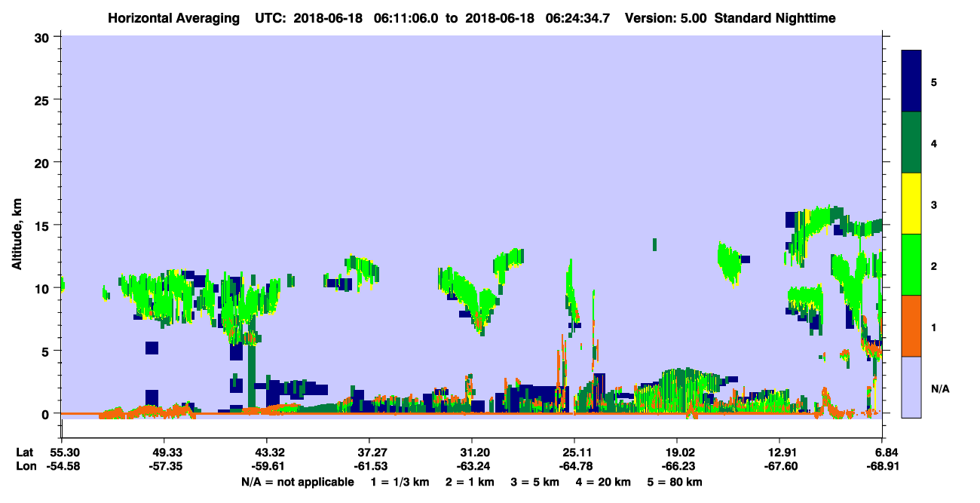This screenshot has height=503, width=980.
Task: Click the dark blue level 5 colorbar segment
Action: point(911,81)
